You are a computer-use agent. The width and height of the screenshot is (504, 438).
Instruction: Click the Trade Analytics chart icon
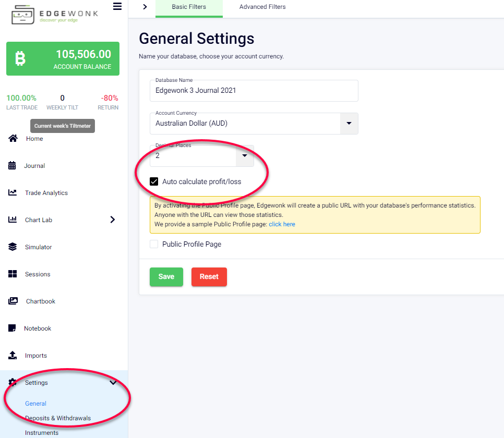coord(13,192)
